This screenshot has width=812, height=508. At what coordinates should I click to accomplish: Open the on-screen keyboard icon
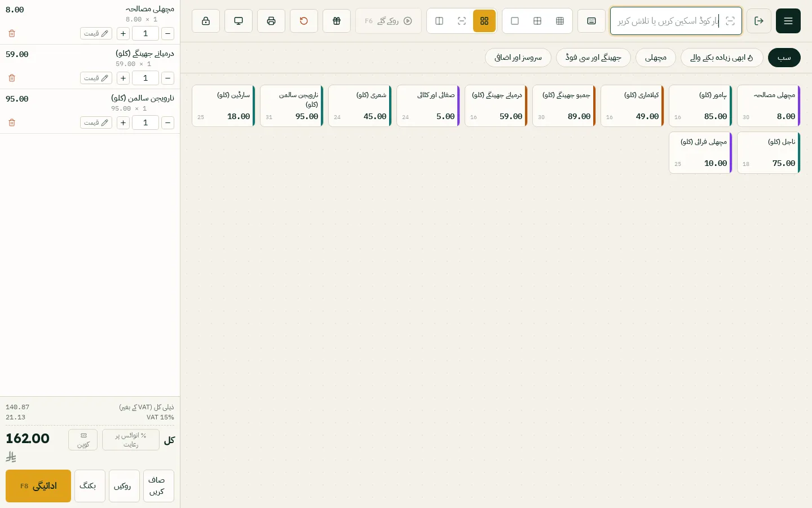[x=592, y=21]
